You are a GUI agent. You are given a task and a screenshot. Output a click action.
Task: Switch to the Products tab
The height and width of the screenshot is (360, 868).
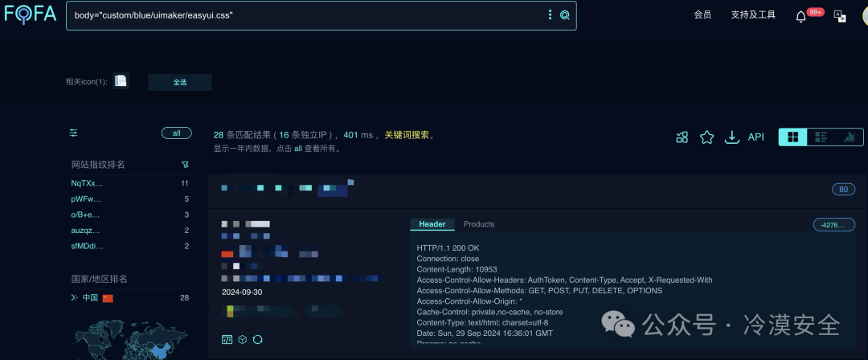tap(479, 224)
